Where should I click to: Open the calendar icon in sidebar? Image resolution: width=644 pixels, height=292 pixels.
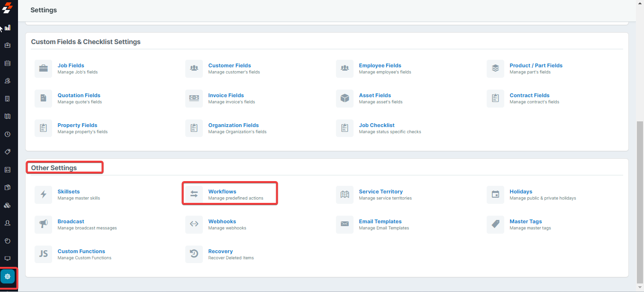click(x=8, y=64)
